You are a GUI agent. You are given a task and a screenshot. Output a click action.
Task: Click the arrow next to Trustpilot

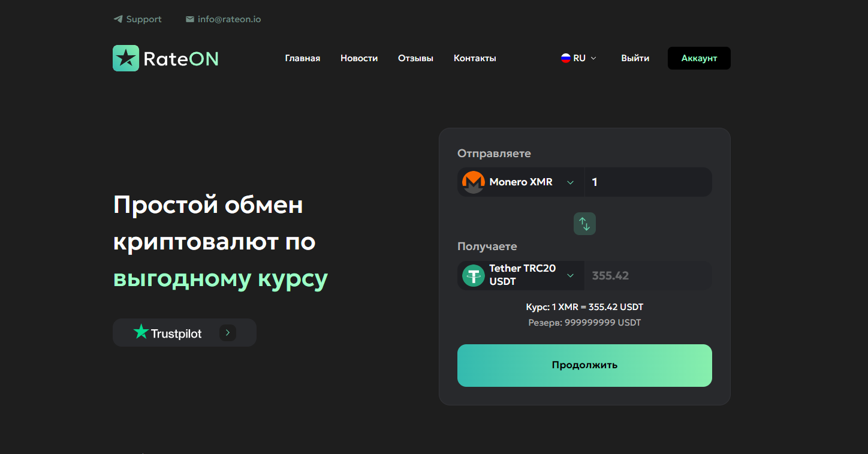pyautogui.click(x=228, y=332)
